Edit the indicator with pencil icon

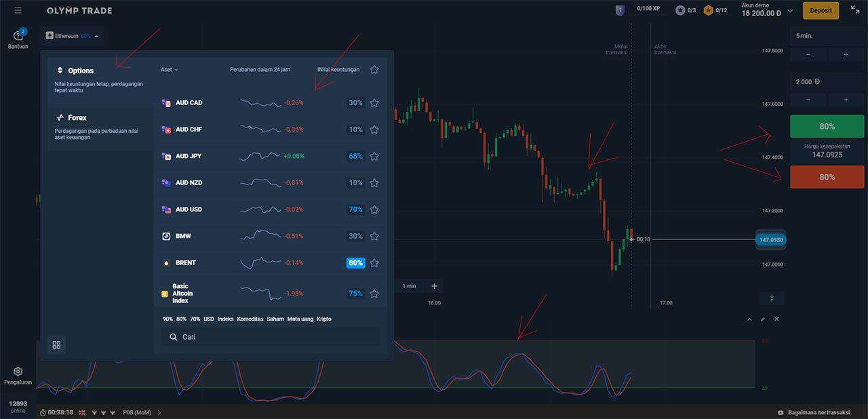763,319
